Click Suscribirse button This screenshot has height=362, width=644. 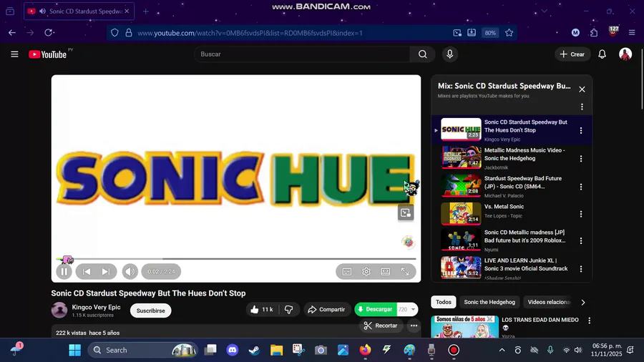(x=151, y=310)
